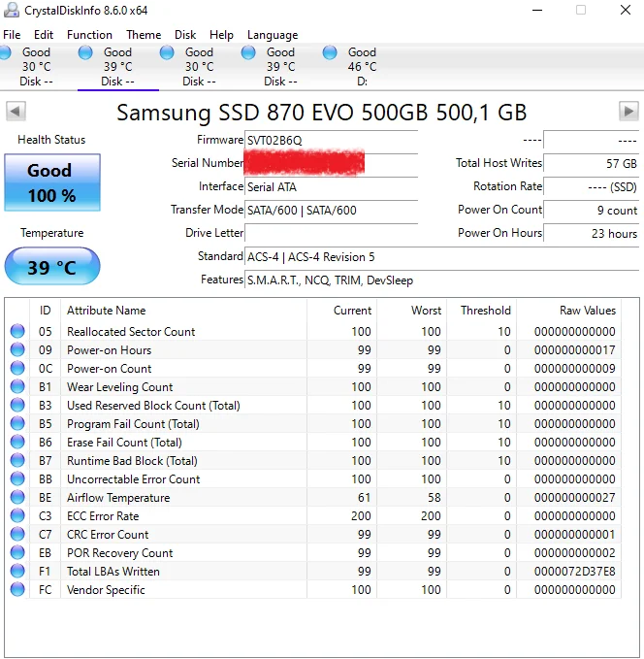Click the status icon for Uncorrectable Error Count
The image size is (644, 659).
point(17,478)
